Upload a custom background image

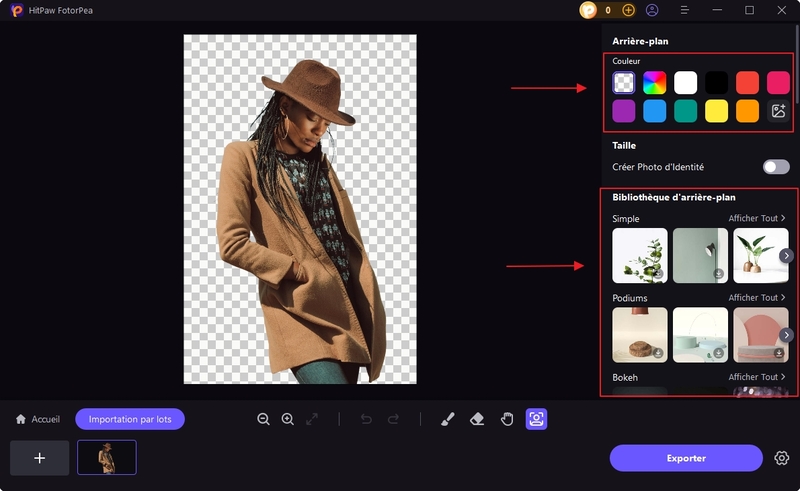coord(778,112)
